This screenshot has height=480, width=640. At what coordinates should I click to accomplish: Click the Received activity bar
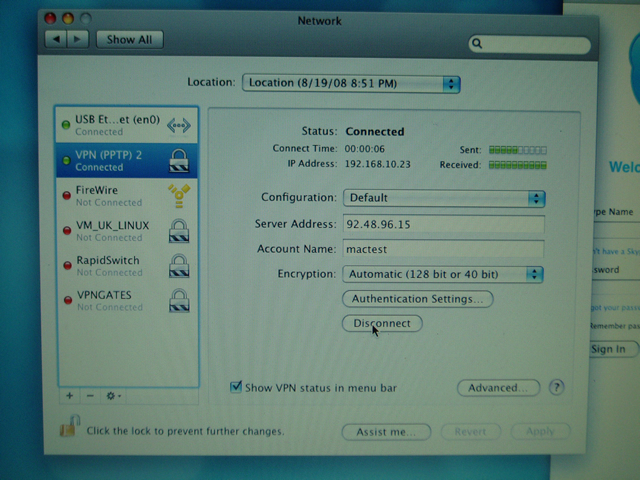point(518,165)
